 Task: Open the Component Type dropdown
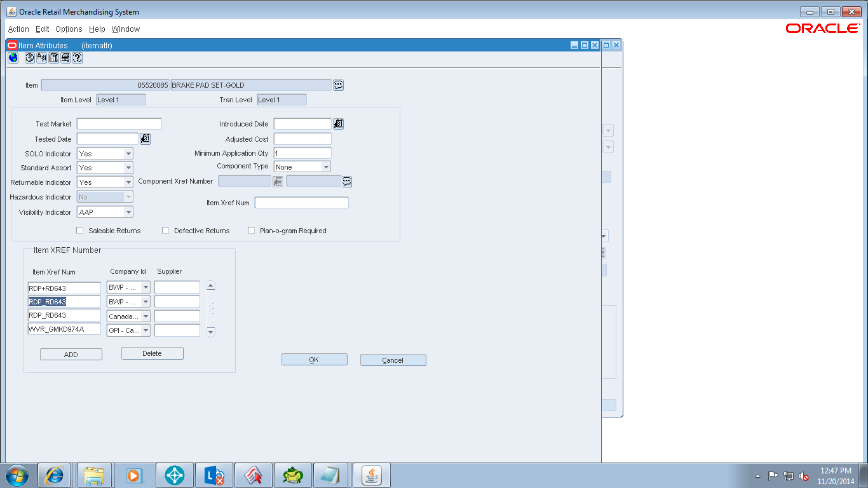pos(326,167)
